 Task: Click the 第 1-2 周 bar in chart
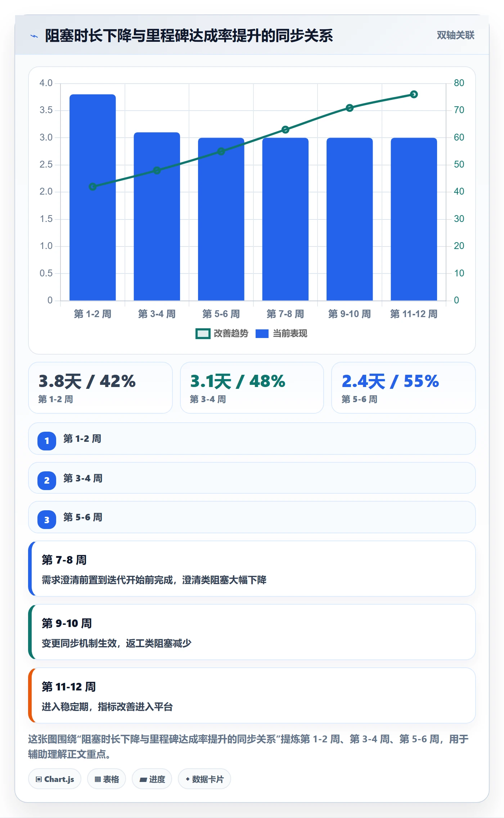tap(93, 197)
